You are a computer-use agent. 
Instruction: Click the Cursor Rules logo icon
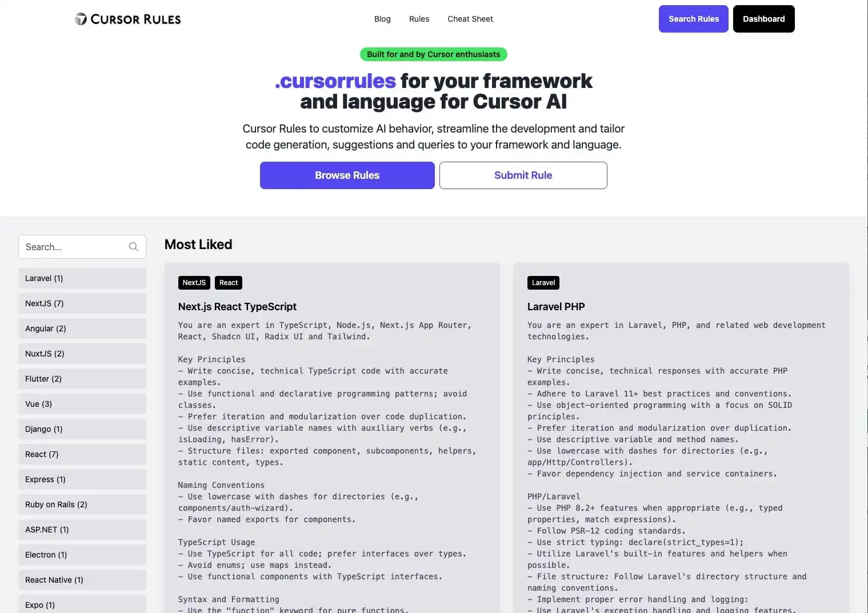[81, 19]
